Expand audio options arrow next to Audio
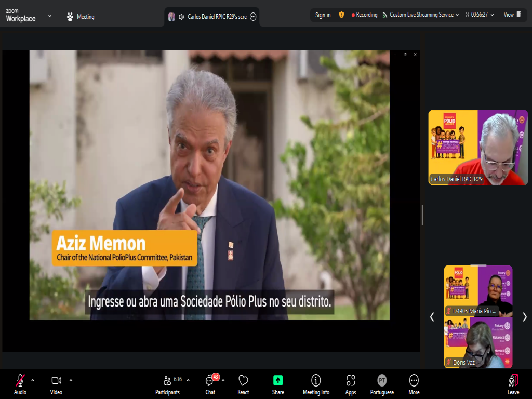Viewport: 532px width, 399px height. (x=33, y=380)
